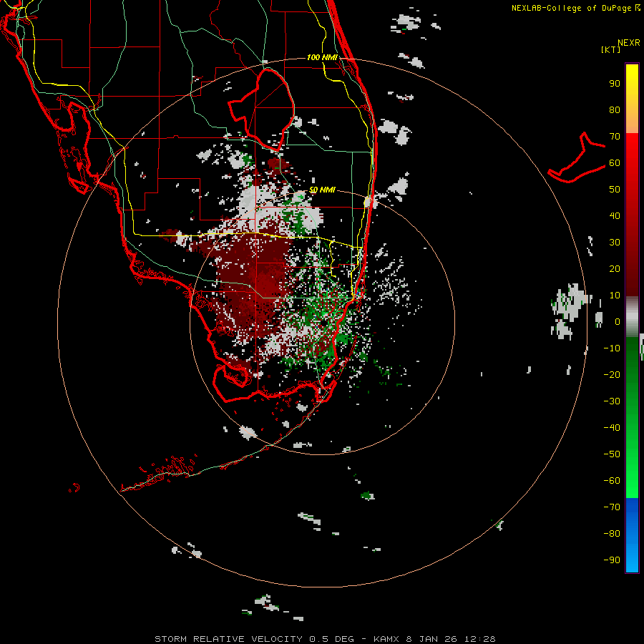Image resolution: width=644 pixels, height=644 pixels.
Task: Click the -70 scale value
Action: [612, 507]
